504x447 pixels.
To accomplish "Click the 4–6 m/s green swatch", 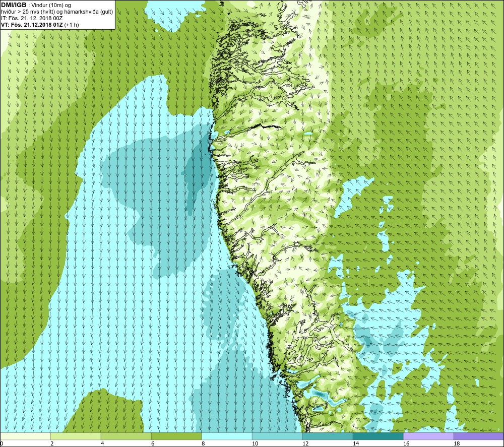I will [126, 436].
